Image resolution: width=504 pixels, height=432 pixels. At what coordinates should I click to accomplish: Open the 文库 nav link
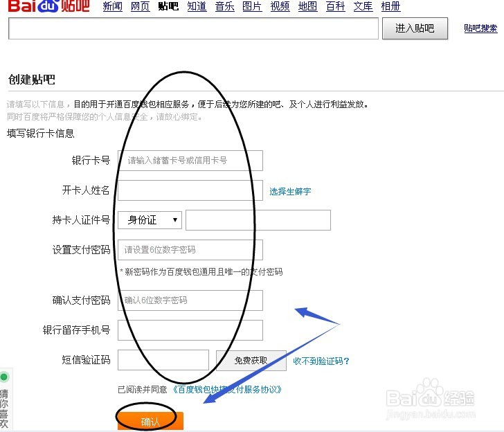(363, 6)
